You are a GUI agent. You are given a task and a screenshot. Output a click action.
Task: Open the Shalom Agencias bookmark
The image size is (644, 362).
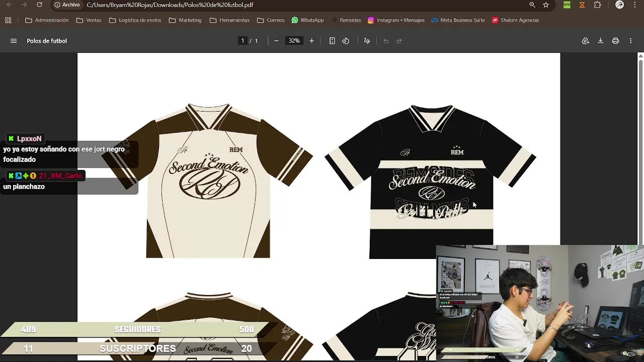click(x=515, y=20)
